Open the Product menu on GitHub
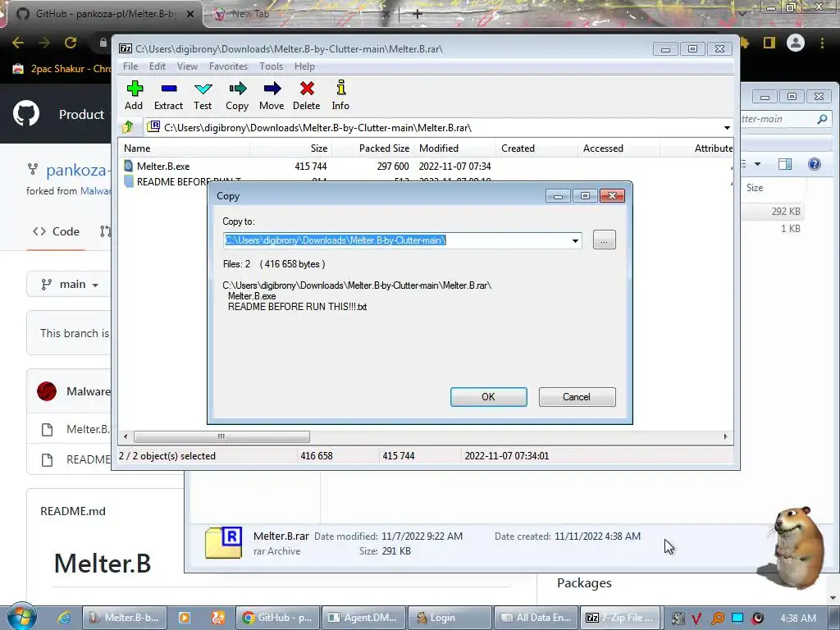The image size is (840, 630). coord(81,114)
